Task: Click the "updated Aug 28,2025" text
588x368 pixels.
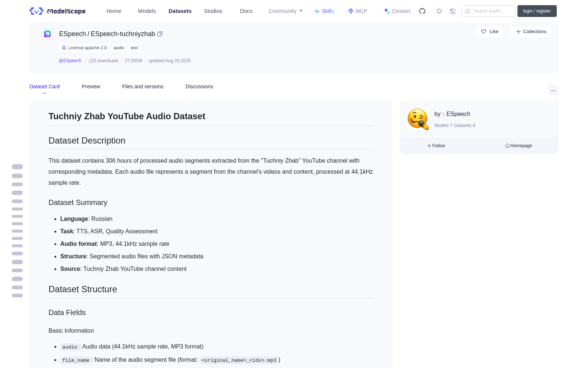Action: click(169, 61)
